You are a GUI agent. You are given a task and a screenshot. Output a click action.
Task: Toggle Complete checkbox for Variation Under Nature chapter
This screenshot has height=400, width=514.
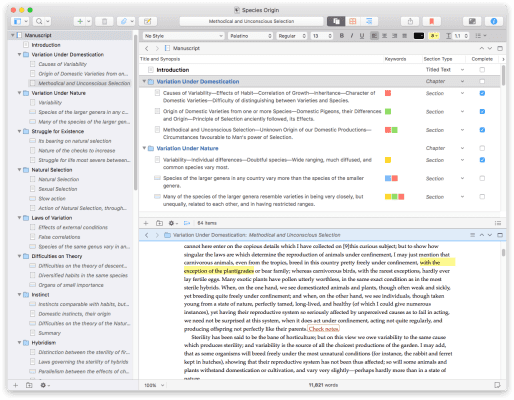tap(482, 148)
